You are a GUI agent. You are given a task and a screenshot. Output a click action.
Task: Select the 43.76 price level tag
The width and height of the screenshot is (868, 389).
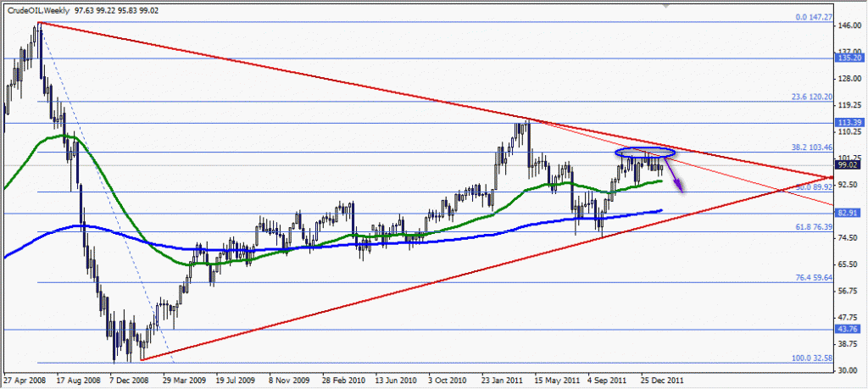[x=852, y=329]
